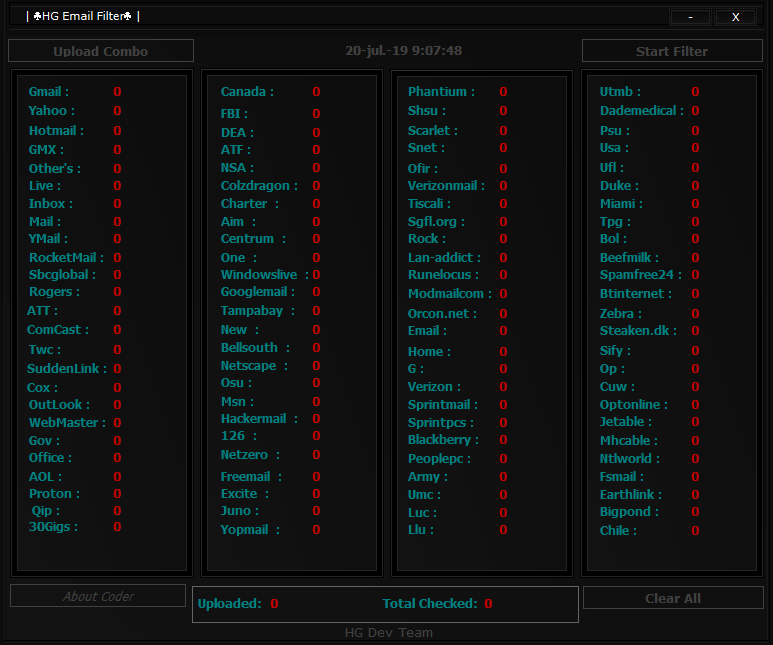Click the Windowslive label
Screen dimensions: 773x645
point(265,275)
